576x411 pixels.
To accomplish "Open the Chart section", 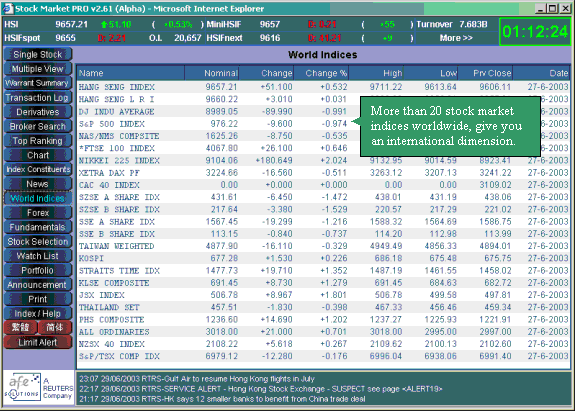I will pos(38,155).
